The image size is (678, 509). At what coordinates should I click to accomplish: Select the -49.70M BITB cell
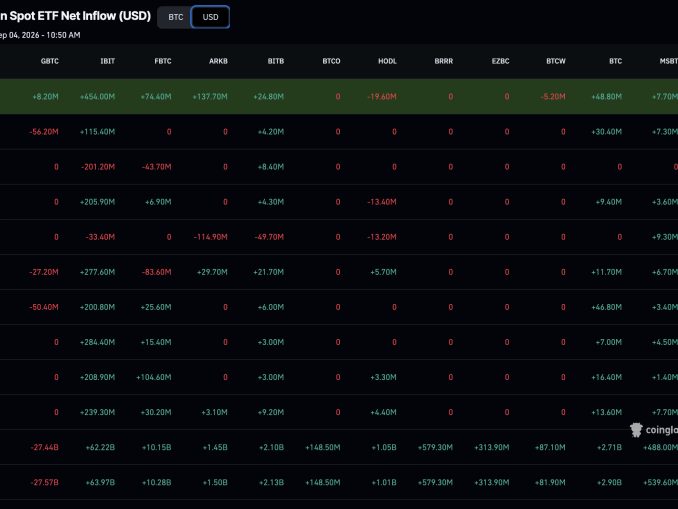pyautogui.click(x=269, y=237)
